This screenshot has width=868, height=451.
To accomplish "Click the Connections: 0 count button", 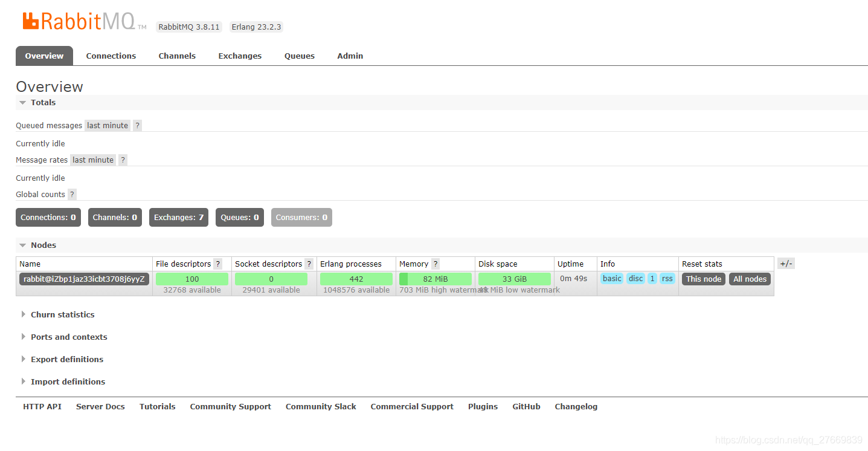I will tap(48, 218).
